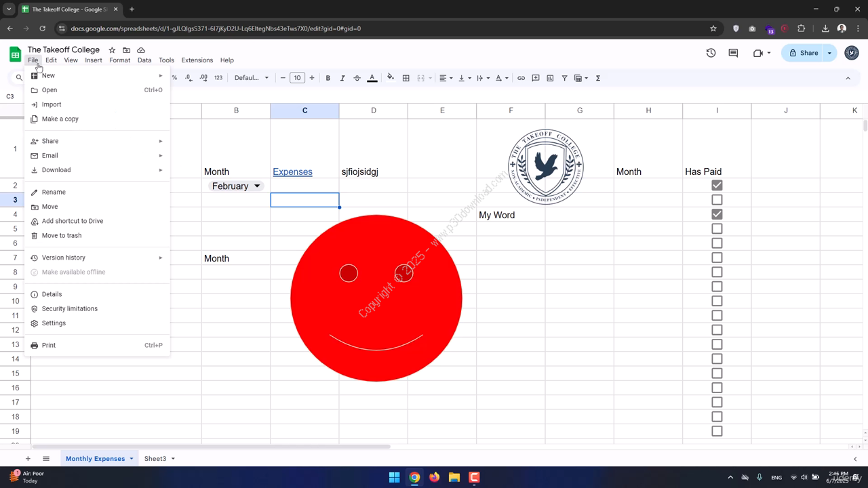This screenshot has height=488, width=868.
Task: Open the Google account avatar
Action: click(x=852, y=53)
